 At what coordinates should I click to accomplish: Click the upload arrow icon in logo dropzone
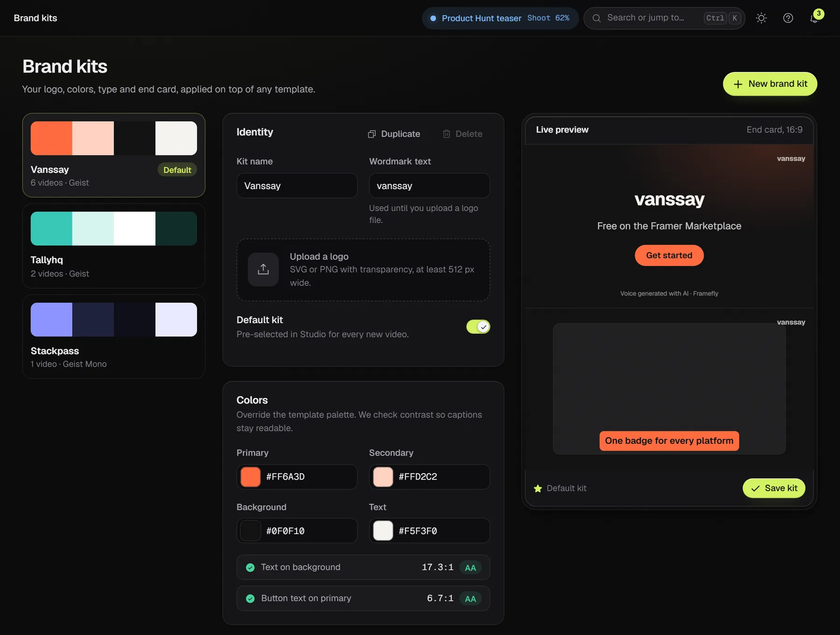pyautogui.click(x=263, y=269)
